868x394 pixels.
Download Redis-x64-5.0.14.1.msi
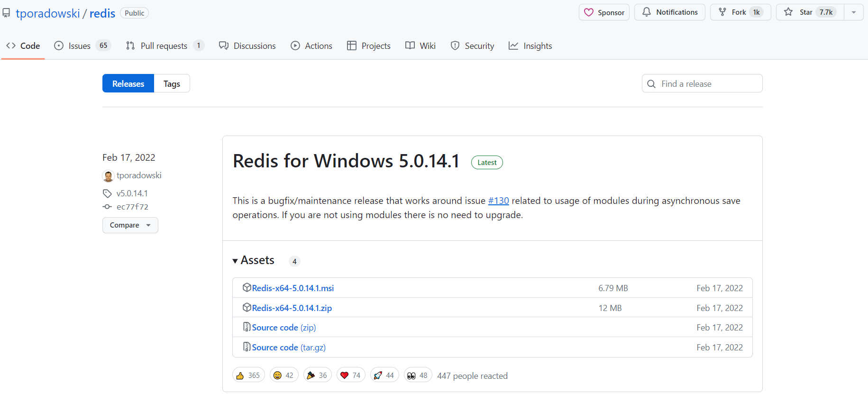[x=293, y=288]
